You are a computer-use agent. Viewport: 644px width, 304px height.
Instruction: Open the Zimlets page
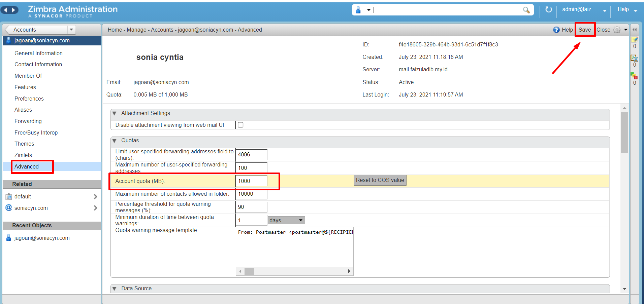23,155
